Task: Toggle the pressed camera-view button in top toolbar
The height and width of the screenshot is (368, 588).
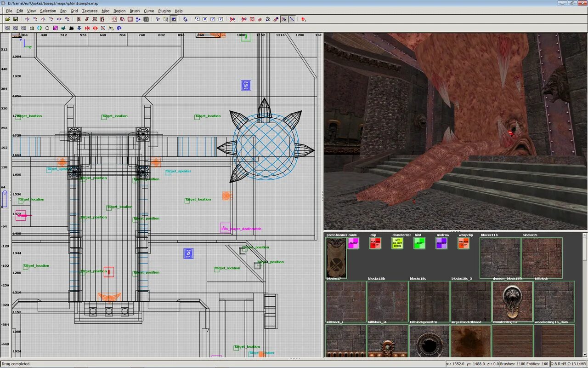Action: 174,19
